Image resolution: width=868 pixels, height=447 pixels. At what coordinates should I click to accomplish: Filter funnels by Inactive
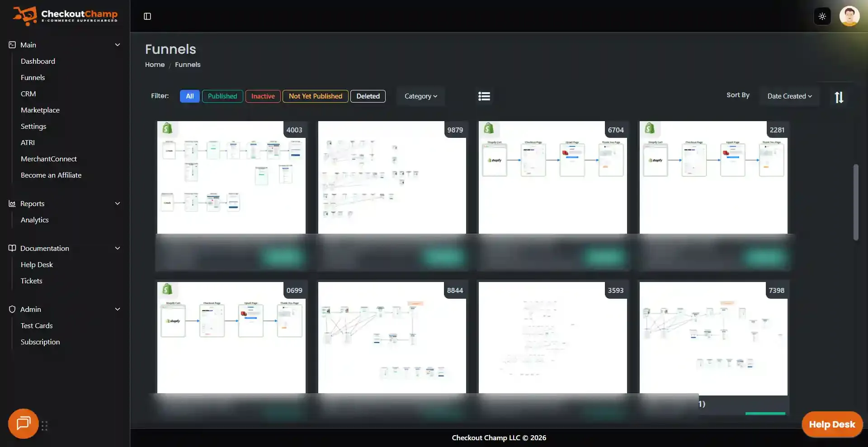tap(263, 96)
